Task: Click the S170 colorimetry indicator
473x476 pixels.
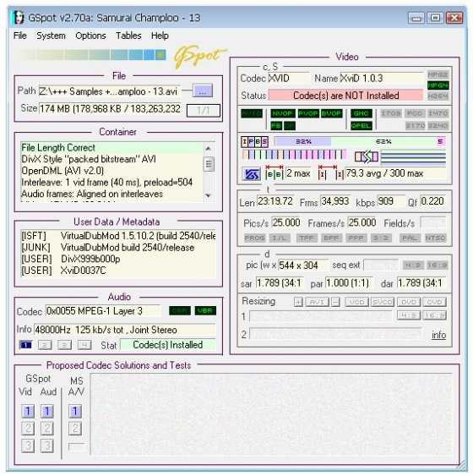Action: 415,125
